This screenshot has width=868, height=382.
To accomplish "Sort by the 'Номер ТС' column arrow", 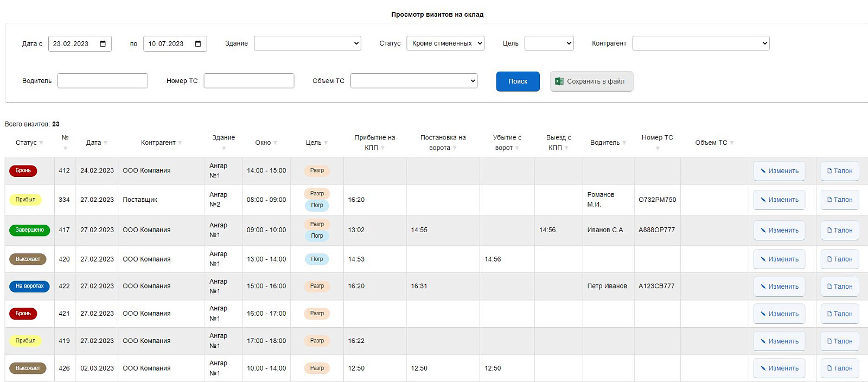I will [x=658, y=148].
